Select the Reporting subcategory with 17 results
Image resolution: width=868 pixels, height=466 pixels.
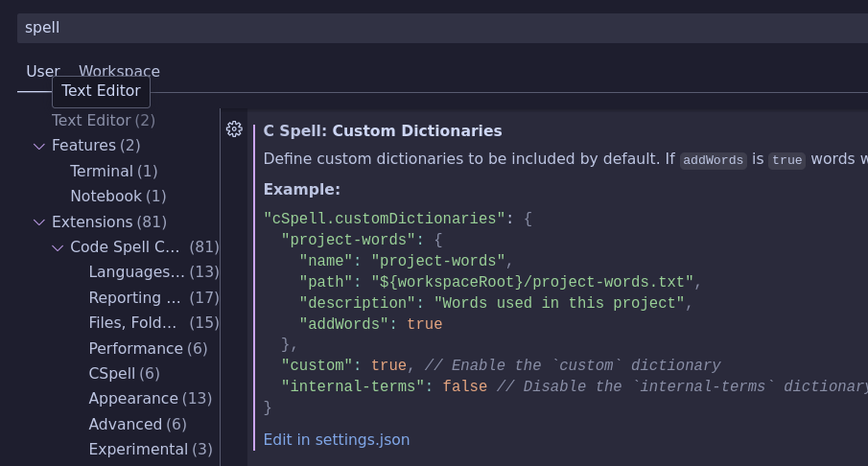pos(134,297)
